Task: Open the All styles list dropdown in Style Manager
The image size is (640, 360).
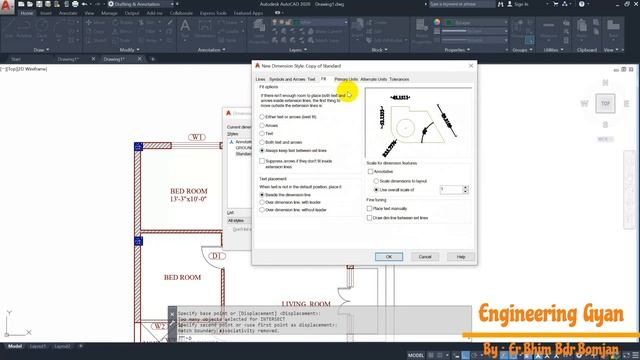Action: [x=239, y=221]
